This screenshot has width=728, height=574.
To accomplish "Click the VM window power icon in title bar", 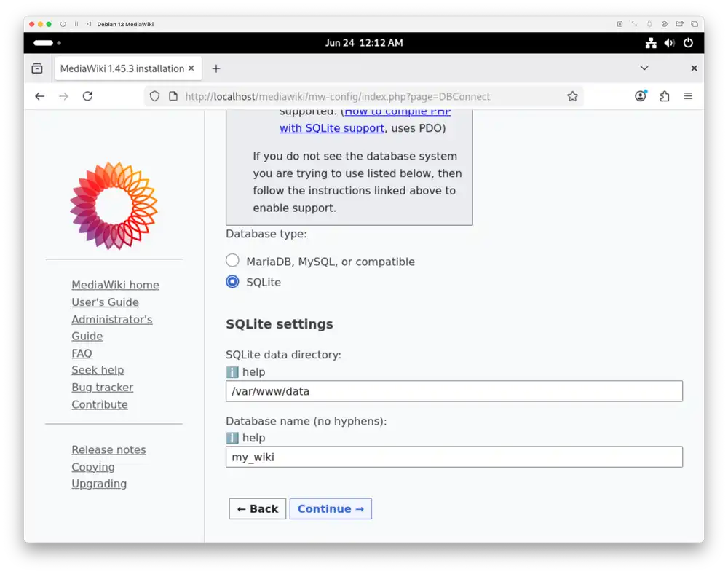I will 63,24.
